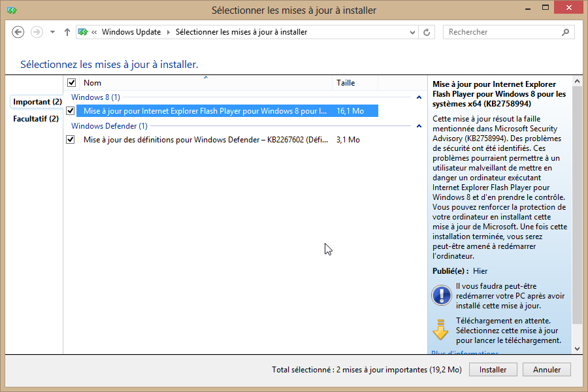Click the Total sélectionné summary text

pos(367,370)
